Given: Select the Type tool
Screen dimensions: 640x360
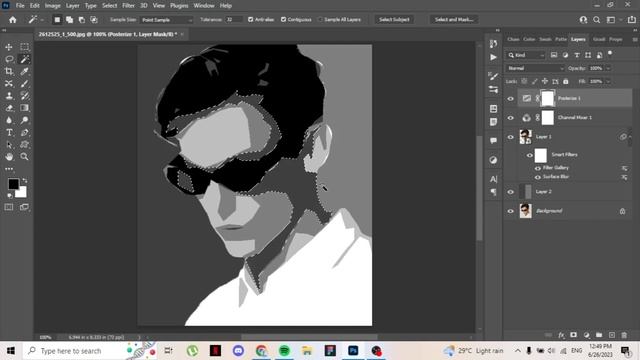Looking at the screenshot, I should tap(9, 132).
